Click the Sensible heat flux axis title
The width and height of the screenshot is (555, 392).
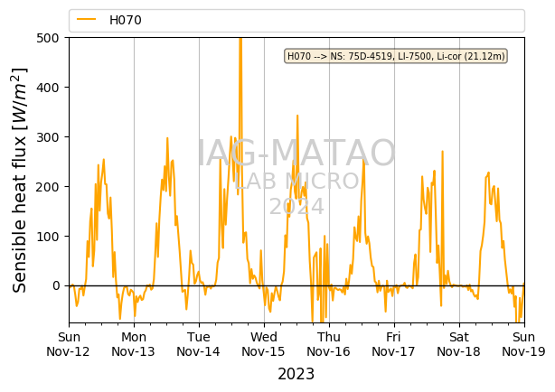pyautogui.click(x=20, y=180)
